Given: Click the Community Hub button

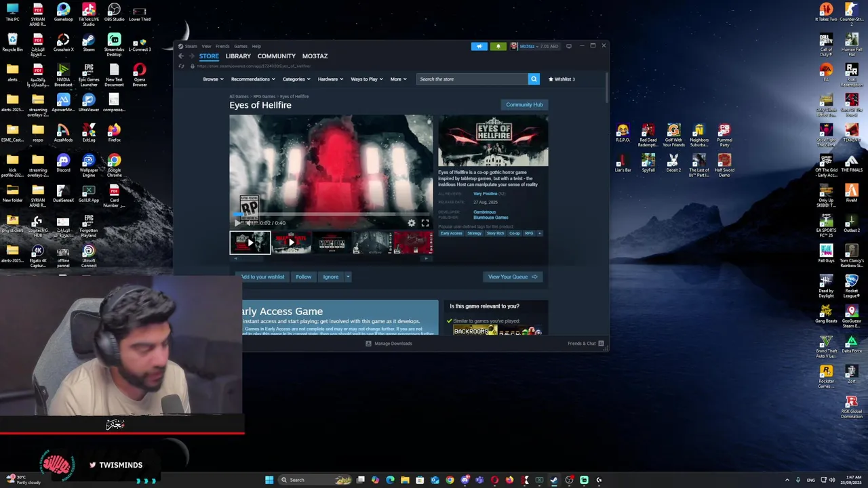Looking at the screenshot, I should coord(524,104).
